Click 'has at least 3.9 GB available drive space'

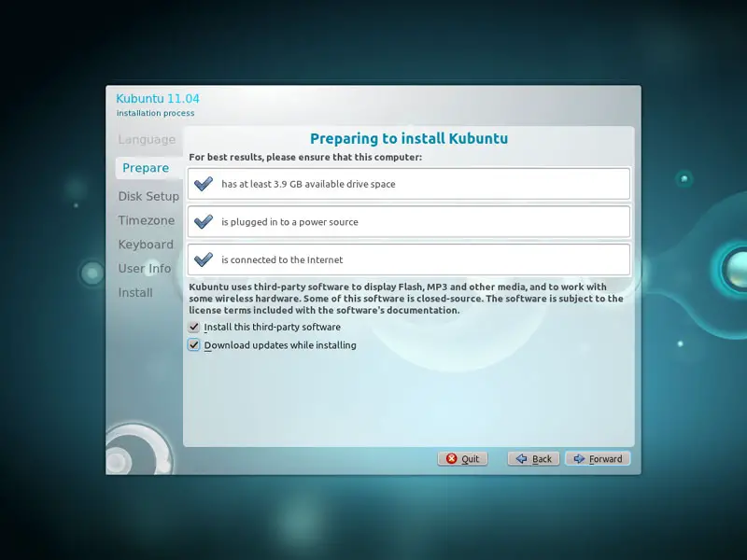point(308,184)
